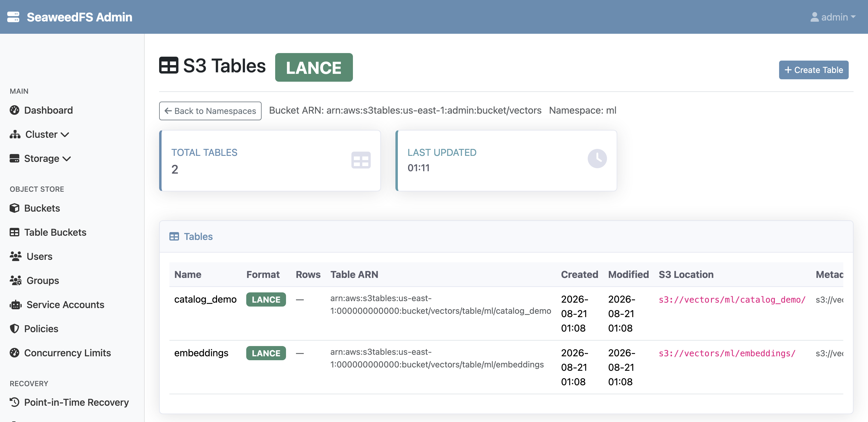
Task: Click the catalog_demo table ARN text
Action: [x=440, y=305]
